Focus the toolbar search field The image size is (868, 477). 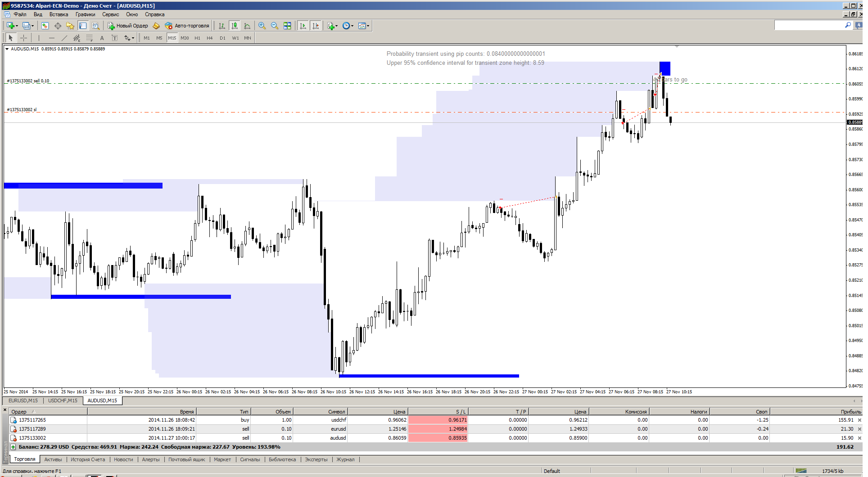809,25
